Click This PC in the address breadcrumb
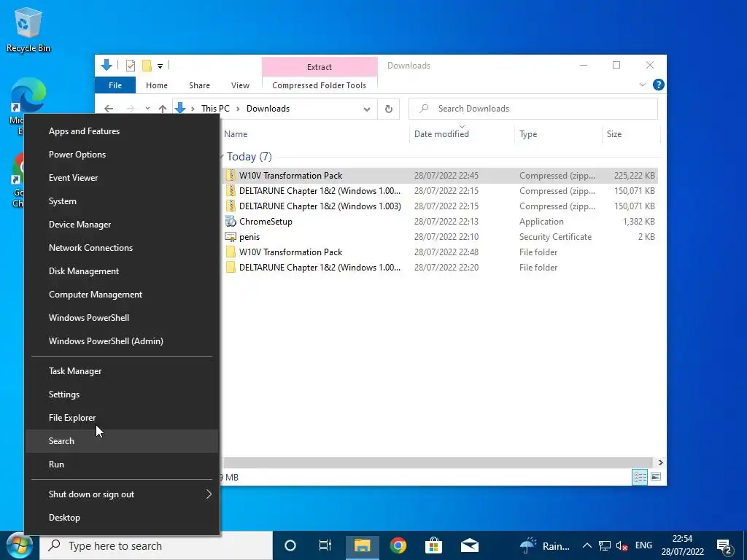This screenshot has width=747, height=560. coord(215,109)
